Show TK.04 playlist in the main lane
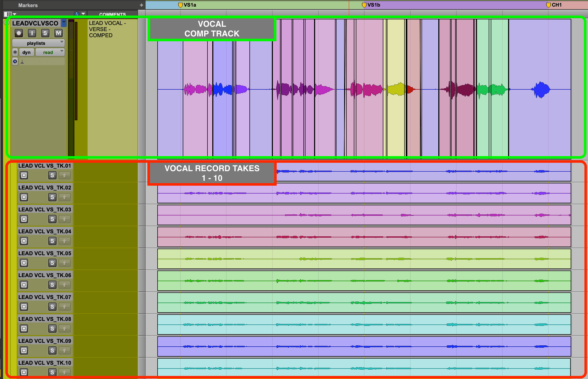588x379 pixels. pos(24,241)
